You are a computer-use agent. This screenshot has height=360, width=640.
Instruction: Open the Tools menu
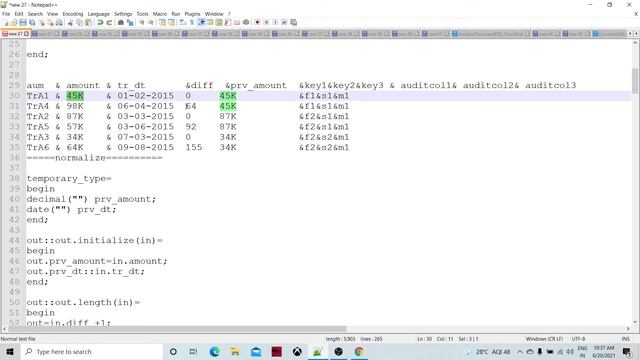pos(142,14)
